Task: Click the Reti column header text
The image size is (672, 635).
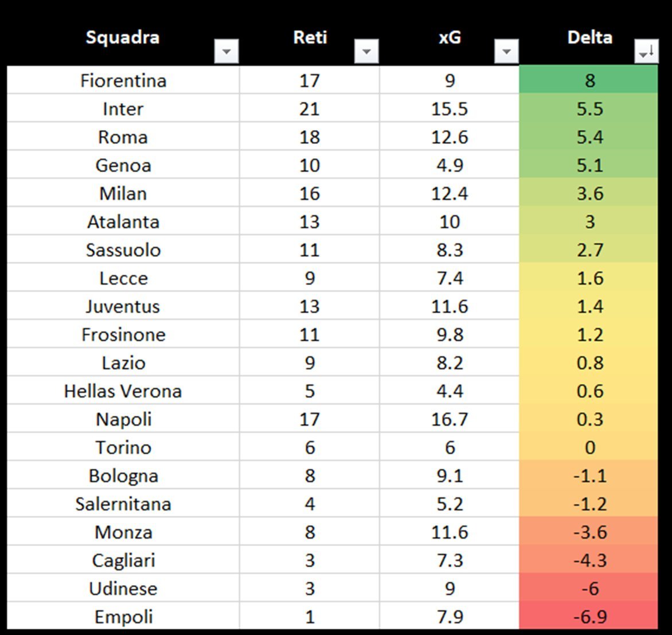Action: (x=310, y=37)
